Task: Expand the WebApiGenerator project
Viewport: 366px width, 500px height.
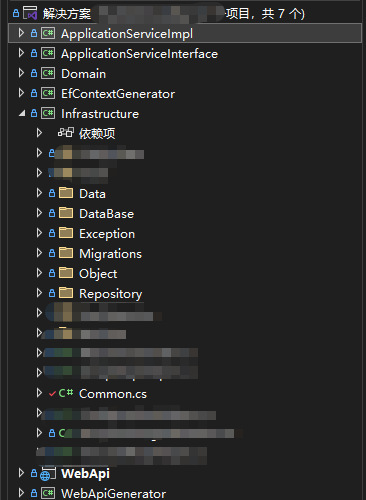Action: tap(21, 493)
